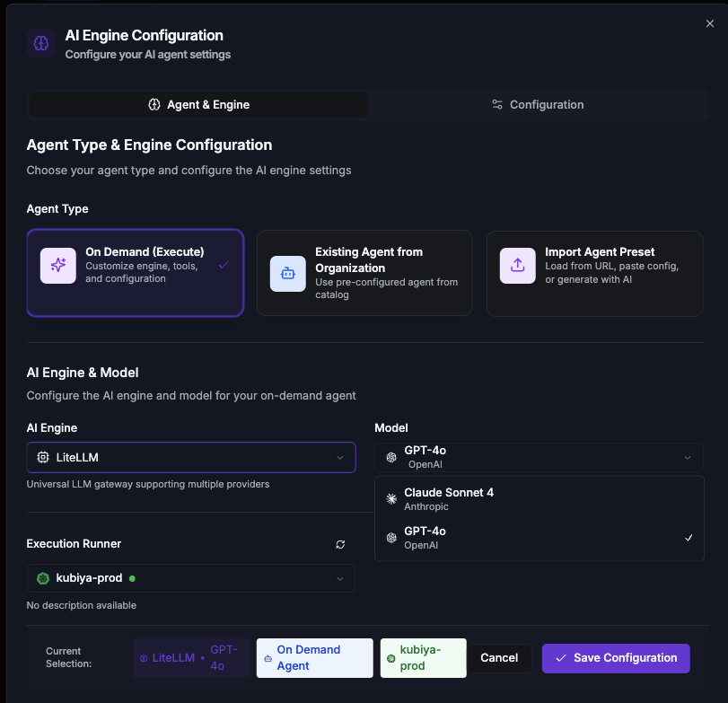Image resolution: width=728 pixels, height=703 pixels.
Task: Select the On Demand (Execute) agent type
Action: 136,273
